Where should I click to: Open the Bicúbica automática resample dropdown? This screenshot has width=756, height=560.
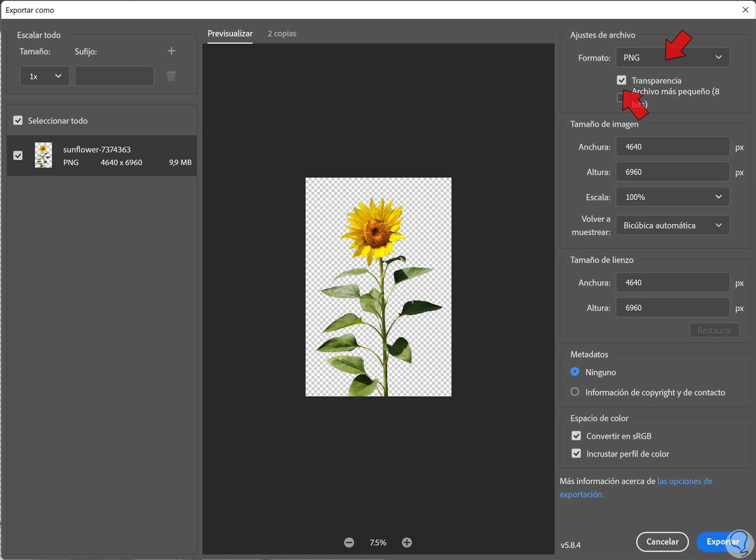pyautogui.click(x=672, y=225)
